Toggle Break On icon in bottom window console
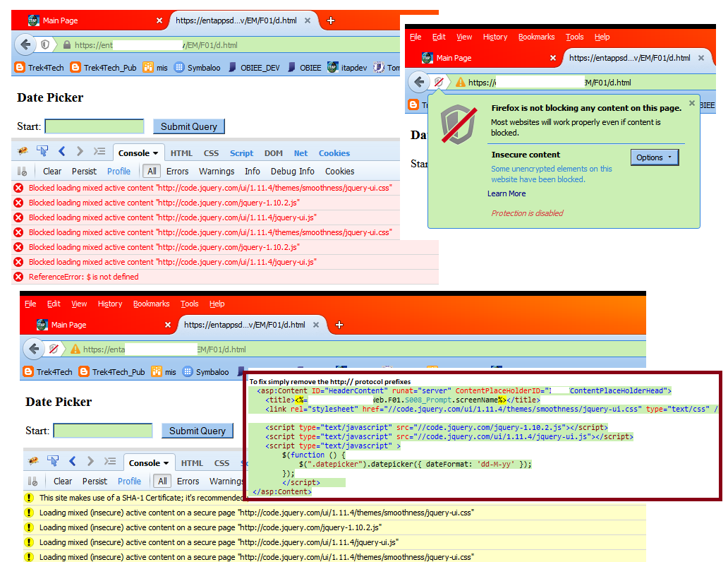The width and height of the screenshot is (728, 562). tap(32, 481)
